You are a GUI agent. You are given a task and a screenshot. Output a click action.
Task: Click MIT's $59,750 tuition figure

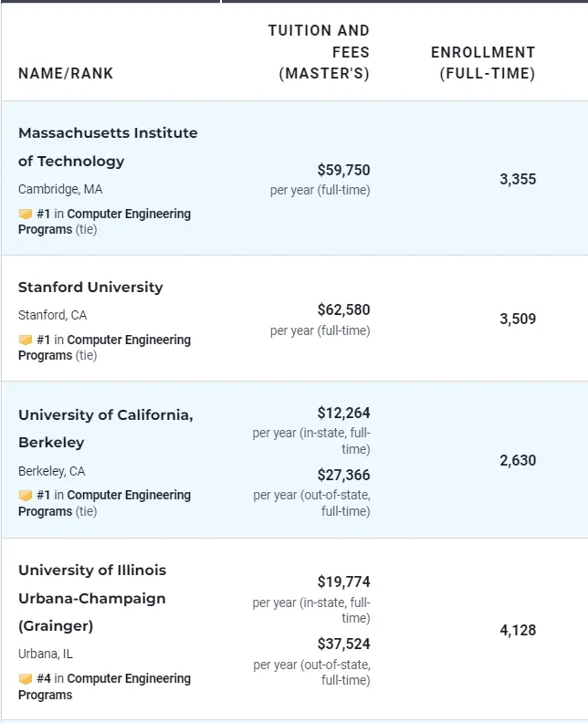343,171
